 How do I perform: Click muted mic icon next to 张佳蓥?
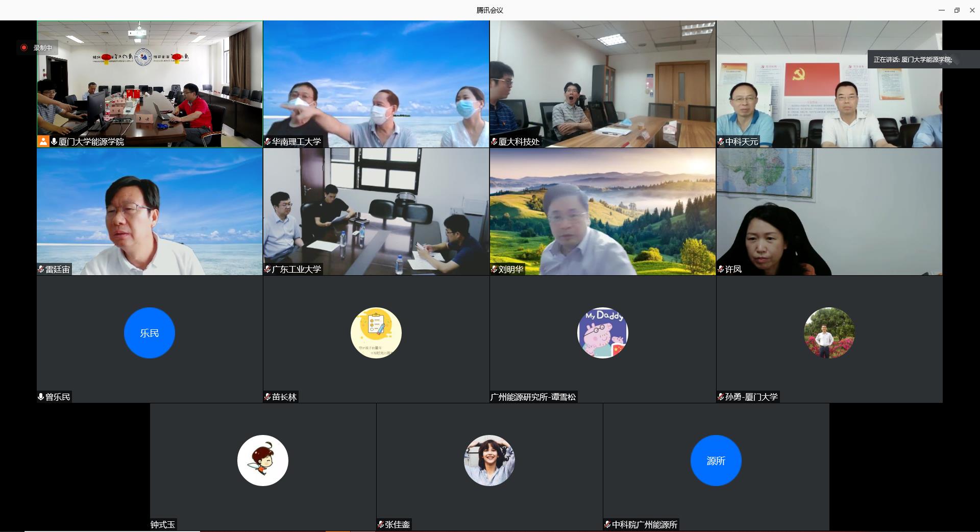click(381, 524)
